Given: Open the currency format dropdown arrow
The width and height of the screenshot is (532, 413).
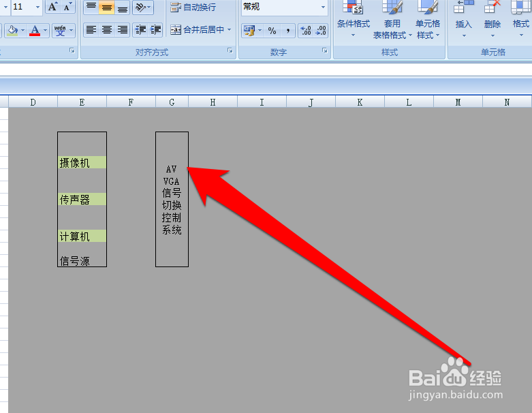Looking at the screenshot, I should 260,31.
